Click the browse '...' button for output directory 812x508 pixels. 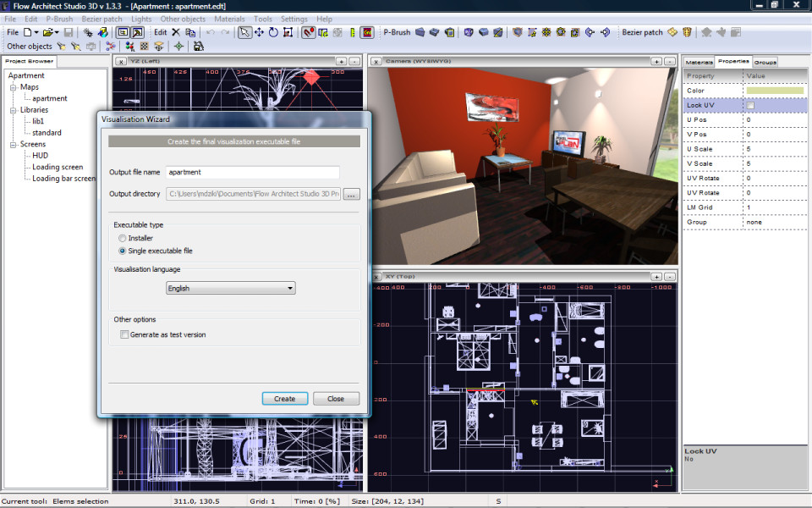[351, 195]
